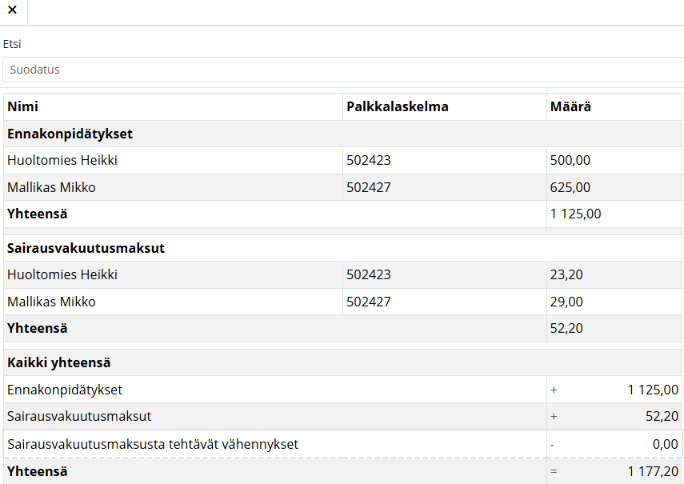This screenshot has height=484, width=684.
Task: Click the grand total 1 177,20
Action: [x=653, y=471]
